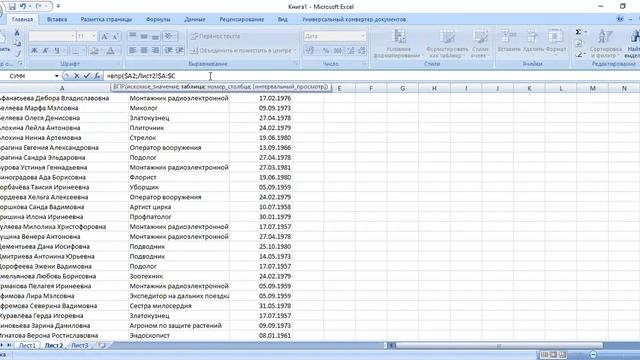Open Универсальный конвертер документов tab
The width and height of the screenshot is (640, 360).
click(354, 19)
